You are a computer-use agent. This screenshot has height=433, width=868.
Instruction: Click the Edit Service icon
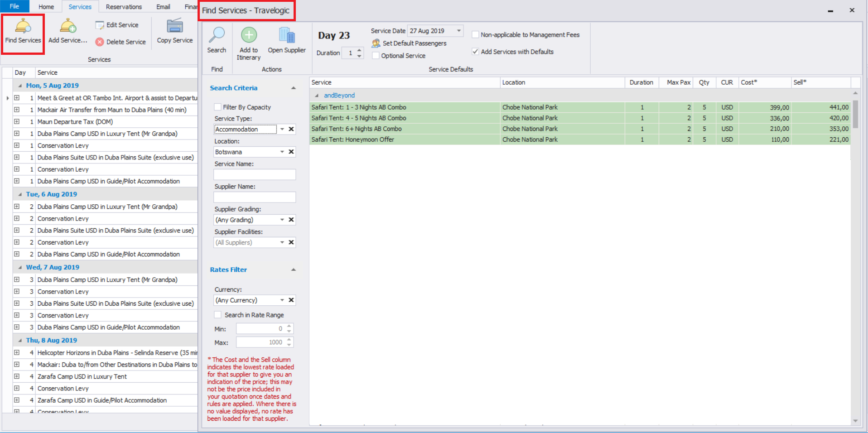(100, 25)
